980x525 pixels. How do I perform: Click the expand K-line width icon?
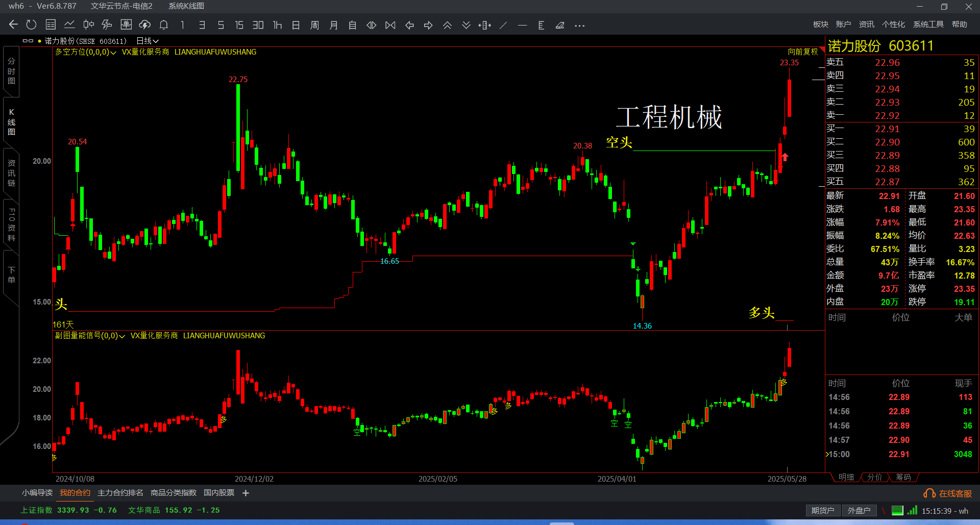372,24
